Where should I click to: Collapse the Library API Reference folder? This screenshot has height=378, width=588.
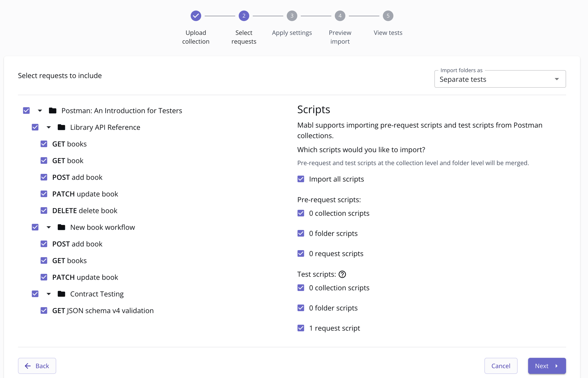[x=48, y=127]
